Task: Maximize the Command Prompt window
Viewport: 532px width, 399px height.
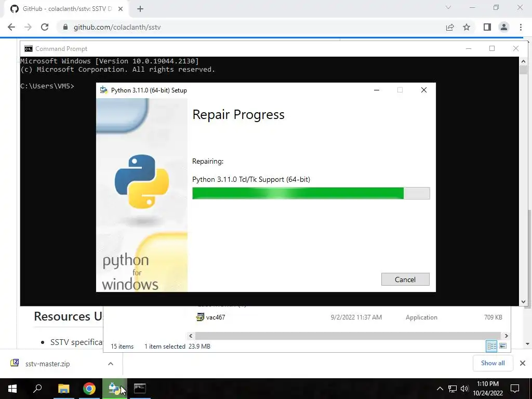Action: [x=492, y=48]
